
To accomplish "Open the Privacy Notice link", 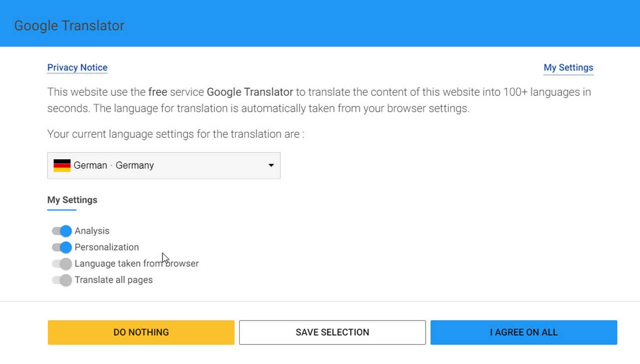I will [77, 67].
